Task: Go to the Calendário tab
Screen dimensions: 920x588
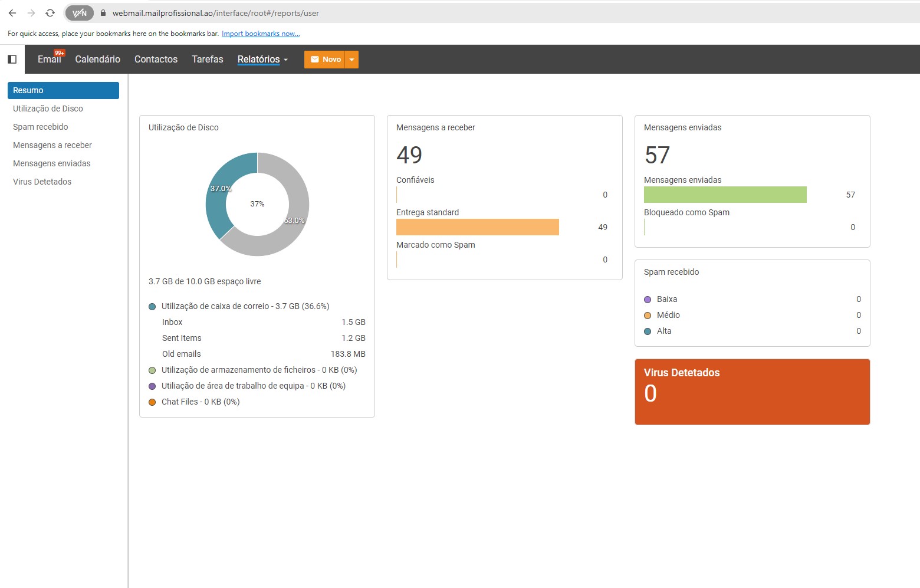Action: [x=98, y=59]
